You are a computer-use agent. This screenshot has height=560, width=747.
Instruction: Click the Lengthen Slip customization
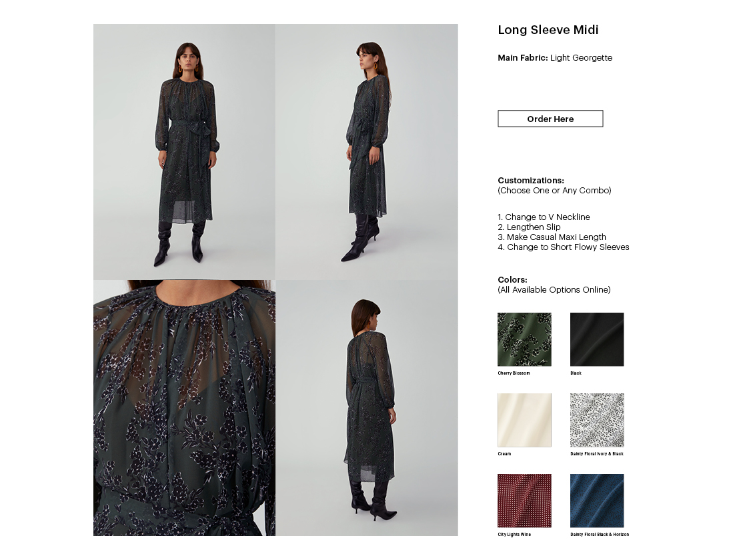click(529, 227)
